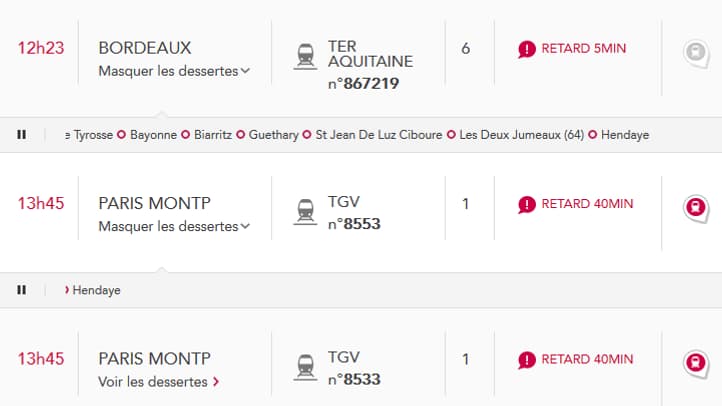
Task: Pause scrolling stops list for Bordeaux train
Action: coord(21,134)
